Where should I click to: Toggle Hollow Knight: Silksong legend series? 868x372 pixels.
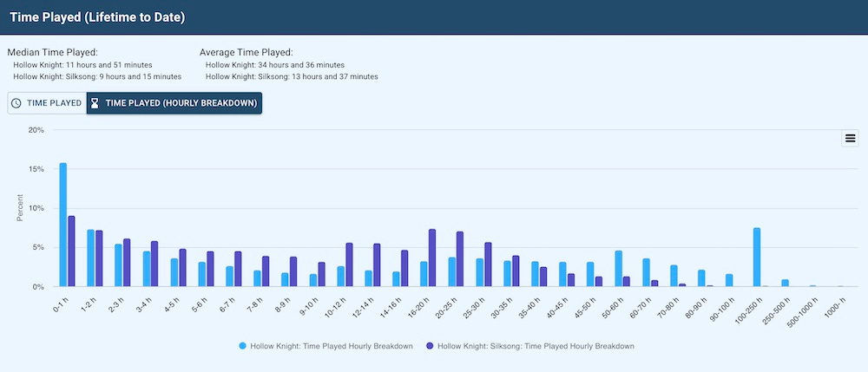pos(529,346)
